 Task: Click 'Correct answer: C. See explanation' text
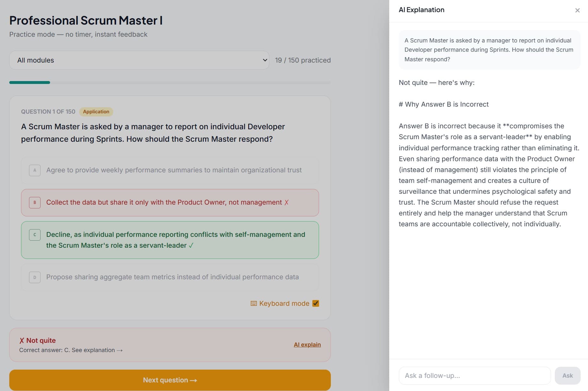[x=71, y=350]
